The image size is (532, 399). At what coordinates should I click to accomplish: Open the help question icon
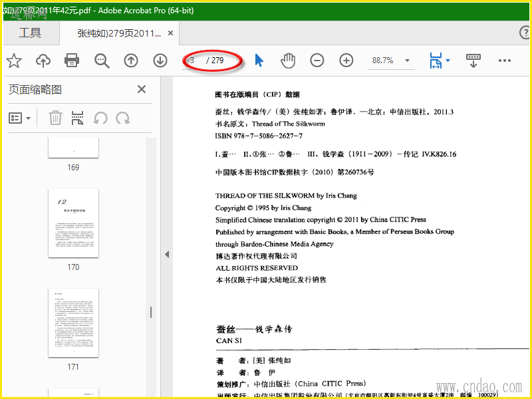coord(525,33)
